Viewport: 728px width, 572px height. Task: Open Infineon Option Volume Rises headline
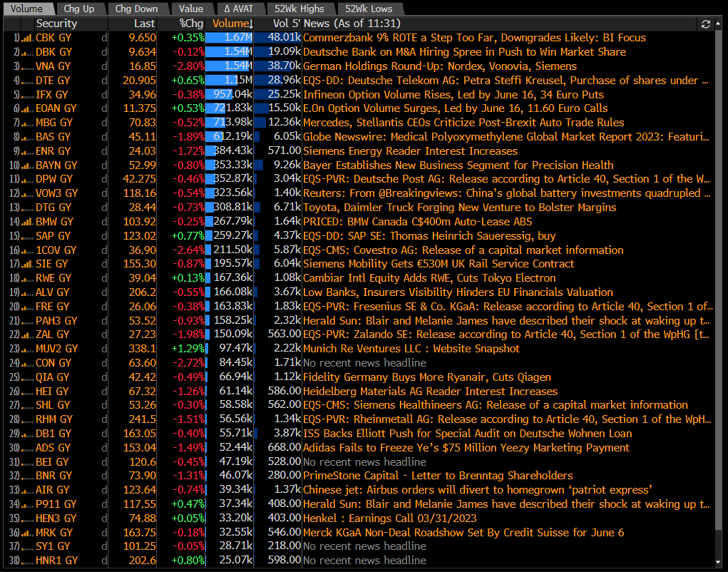[453, 95]
